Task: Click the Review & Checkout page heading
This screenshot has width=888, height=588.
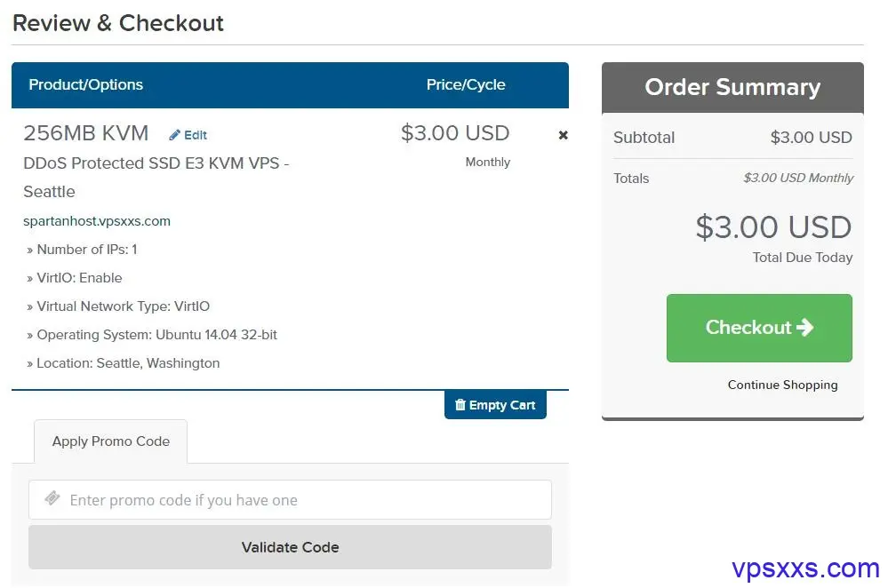Action: [x=118, y=23]
